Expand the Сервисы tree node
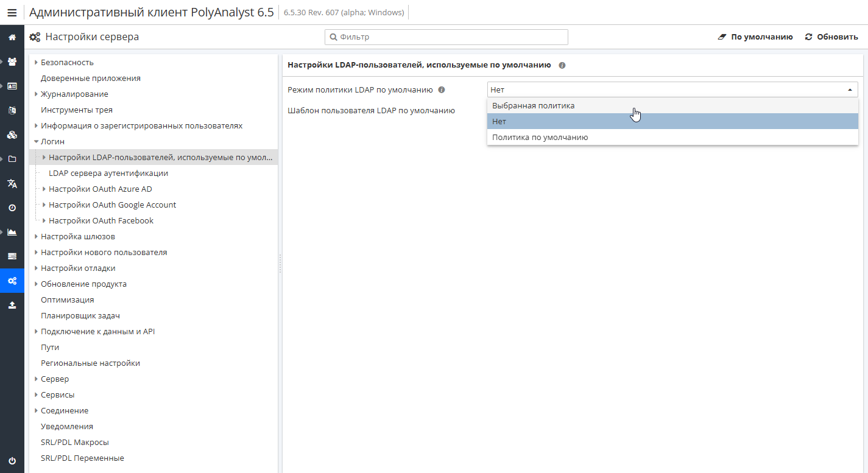 [x=36, y=394]
